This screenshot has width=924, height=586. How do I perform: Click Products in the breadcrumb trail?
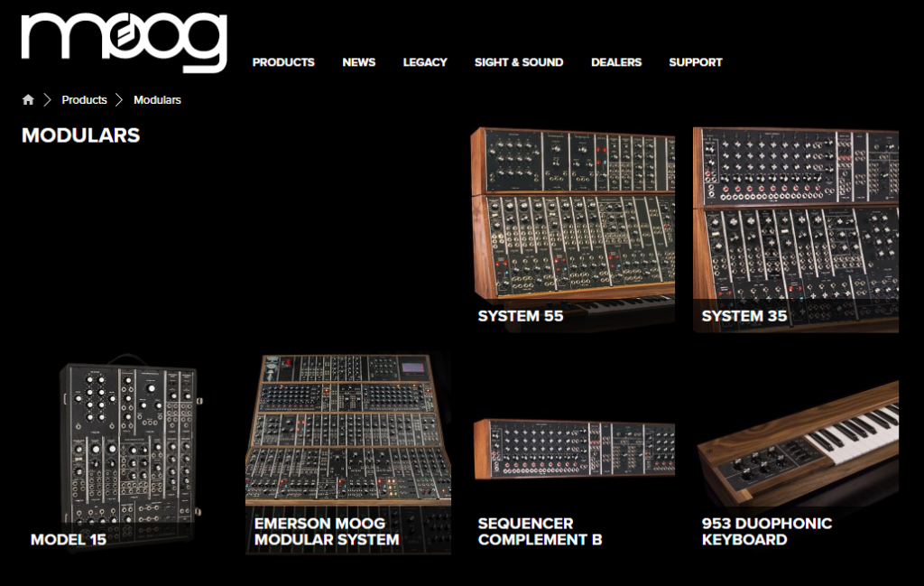click(84, 99)
